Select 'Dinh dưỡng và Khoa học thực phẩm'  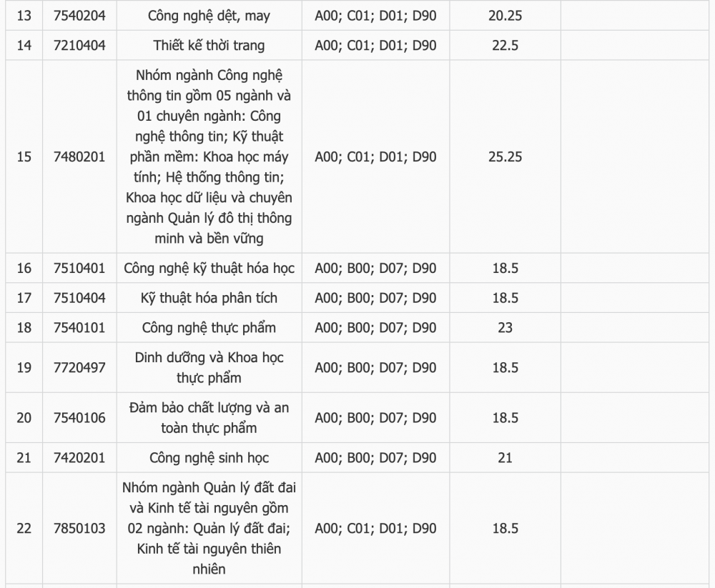[x=209, y=368]
